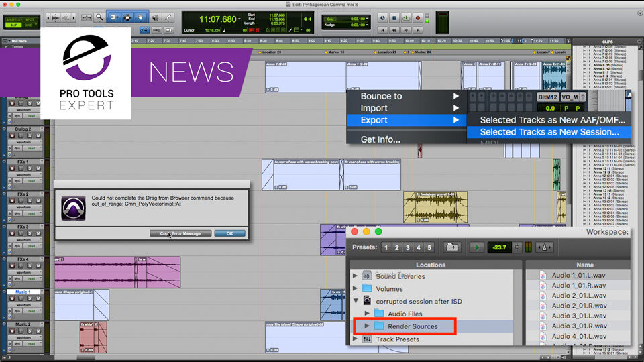Screen dimensions: 644x362
Task: Solo the FXs 1 track
Action: point(30,168)
